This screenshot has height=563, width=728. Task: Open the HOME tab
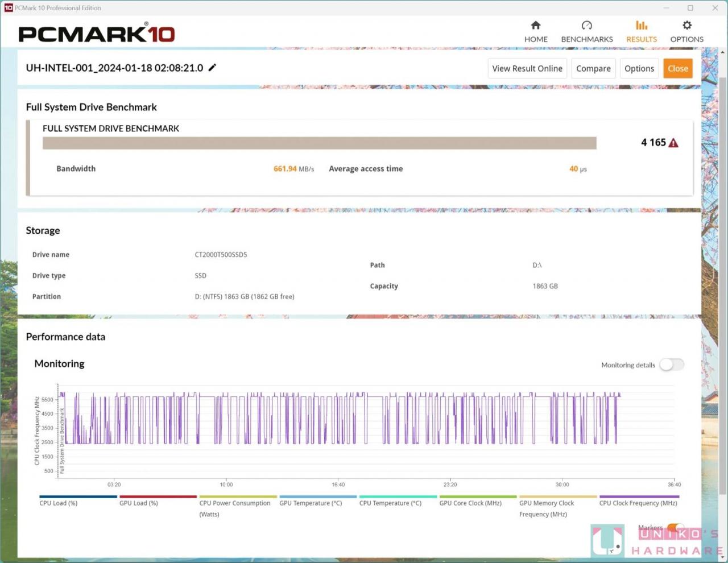click(x=536, y=32)
